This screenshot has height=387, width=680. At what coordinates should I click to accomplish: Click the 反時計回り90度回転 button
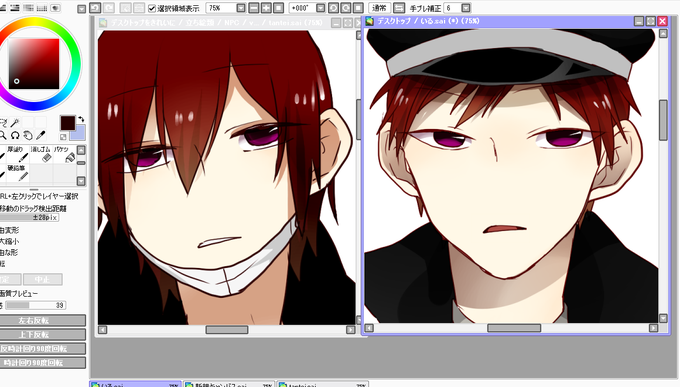tap(42, 349)
